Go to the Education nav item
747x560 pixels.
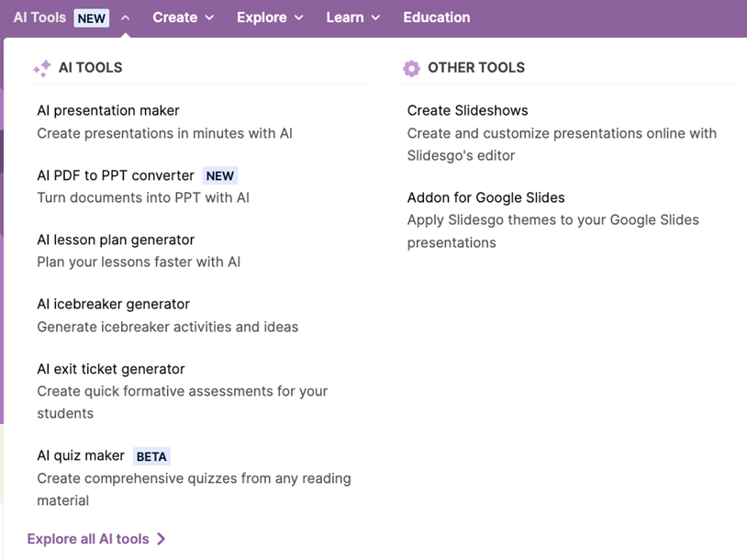[436, 17]
